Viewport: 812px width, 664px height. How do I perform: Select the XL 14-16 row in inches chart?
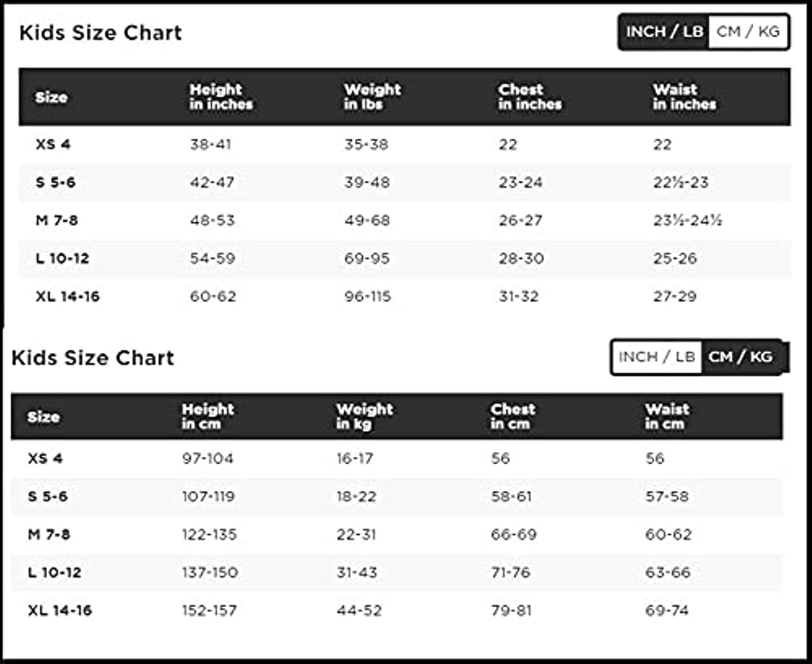[67, 296]
